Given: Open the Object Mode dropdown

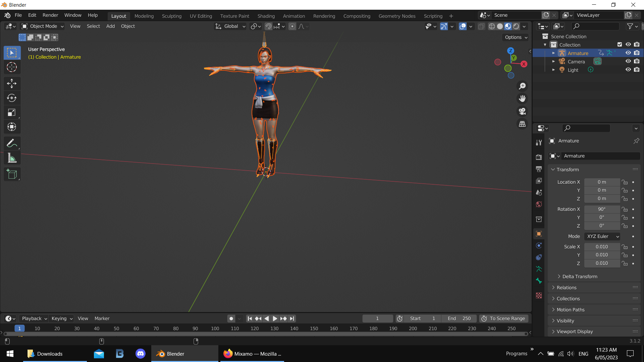Looking at the screenshot, I should coord(43,26).
